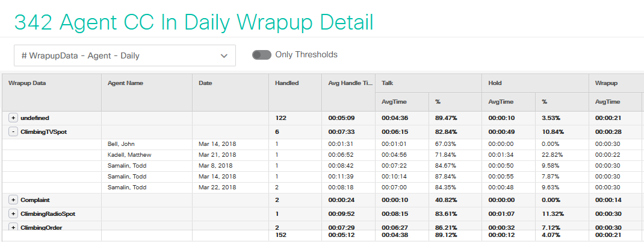
Task: Collapse the ClimbingTVSpot row
Action: tap(13, 132)
